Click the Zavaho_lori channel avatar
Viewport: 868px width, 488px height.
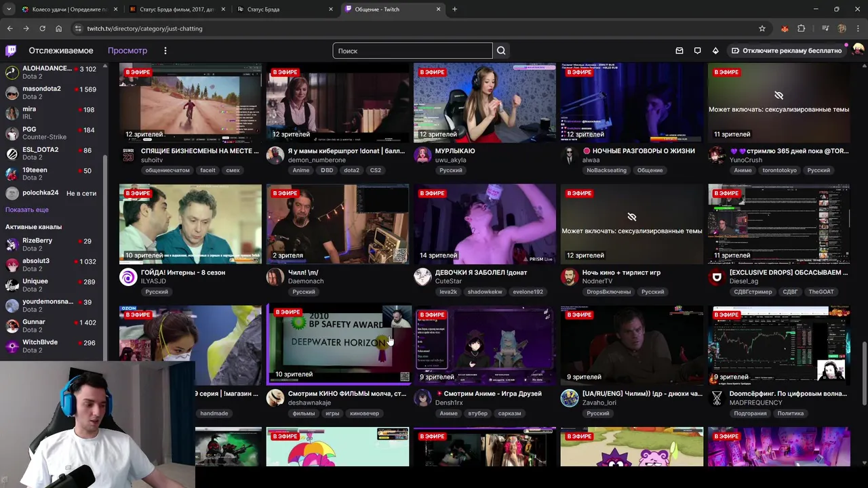tap(570, 398)
